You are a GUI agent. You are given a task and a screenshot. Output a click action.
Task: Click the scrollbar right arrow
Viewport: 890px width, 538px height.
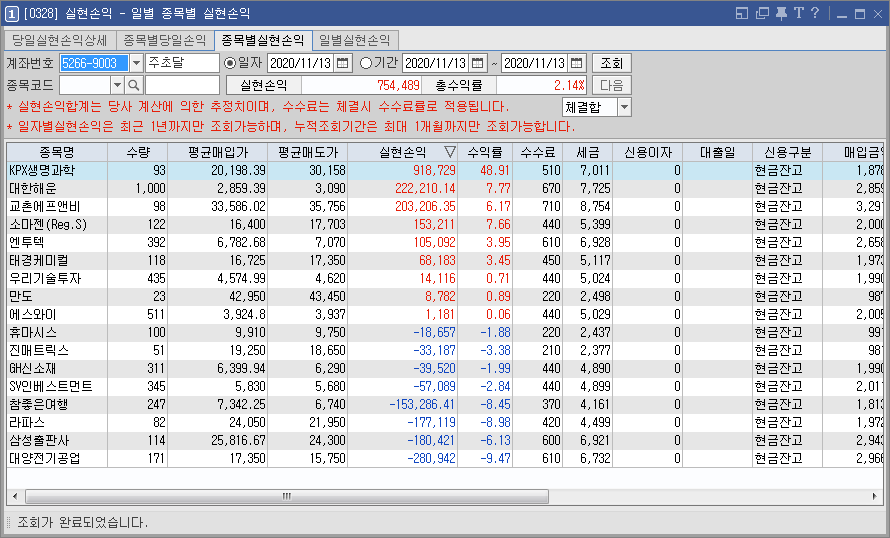pos(875,497)
